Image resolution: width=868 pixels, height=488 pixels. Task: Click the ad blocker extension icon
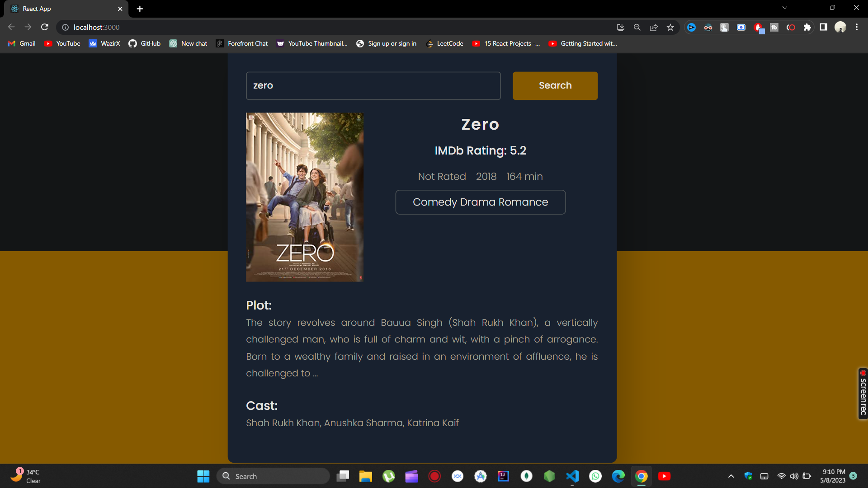(x=759, y=27)
